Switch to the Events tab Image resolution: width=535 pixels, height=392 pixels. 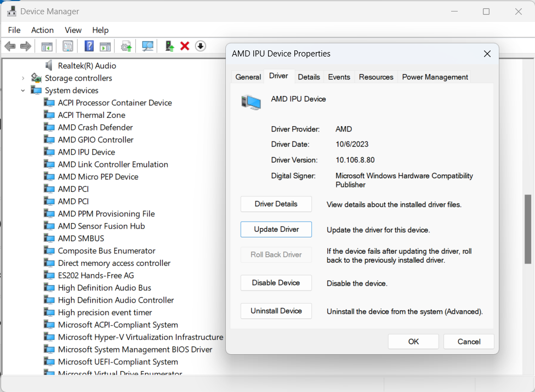(x=339, y=77)
